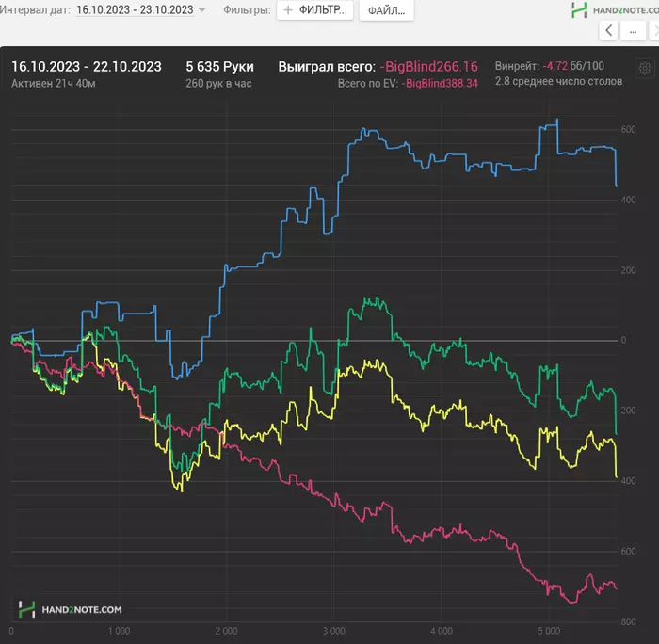Screen dimensions: 659x644
Task: Select the EV total -BigBlind388.34 value
Action: [x=440, y=84]
